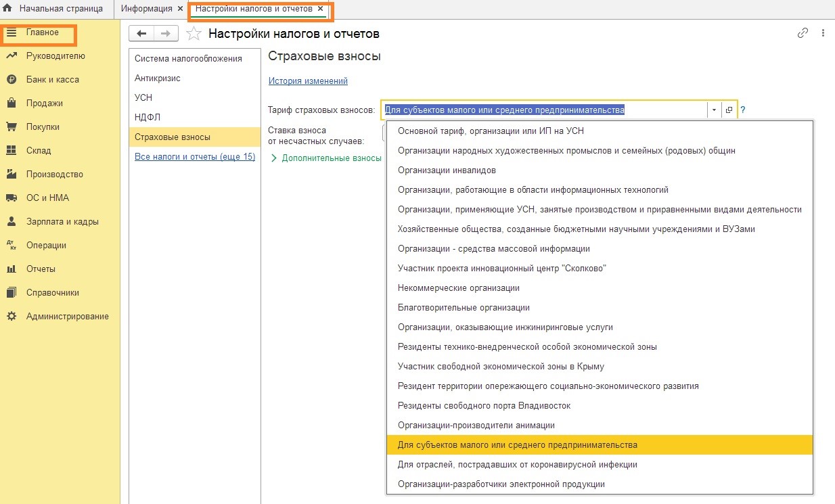
Task: Choose the Организации инвалидов option
Action: click(600, 170)
